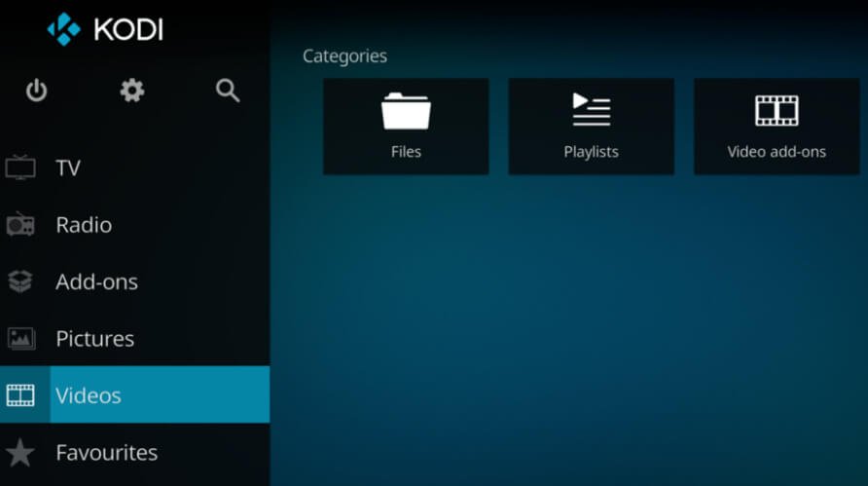Go to the TV menu item

(135, 168)
